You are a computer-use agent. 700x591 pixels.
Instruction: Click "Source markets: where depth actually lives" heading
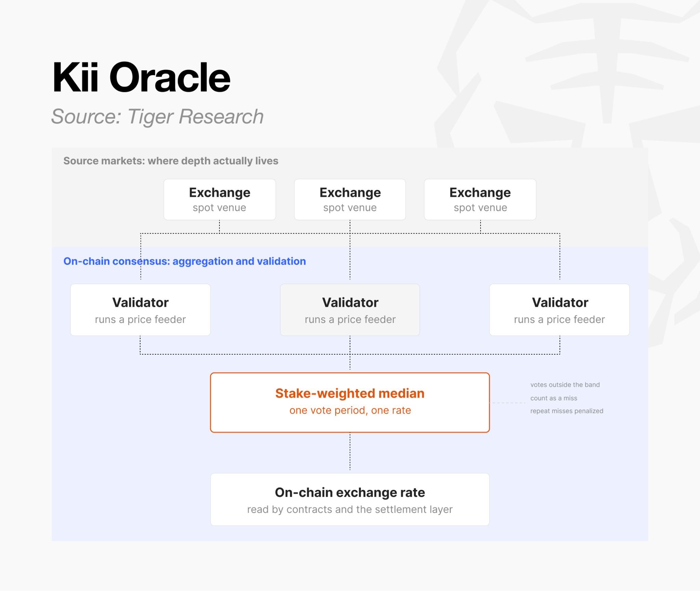(x=171, y=161)
